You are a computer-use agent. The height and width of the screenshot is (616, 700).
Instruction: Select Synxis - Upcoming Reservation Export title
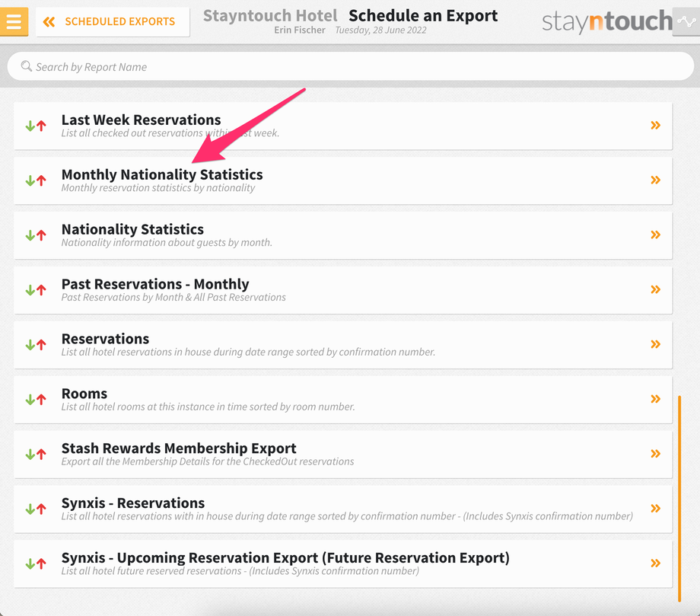tap(286, 557)
